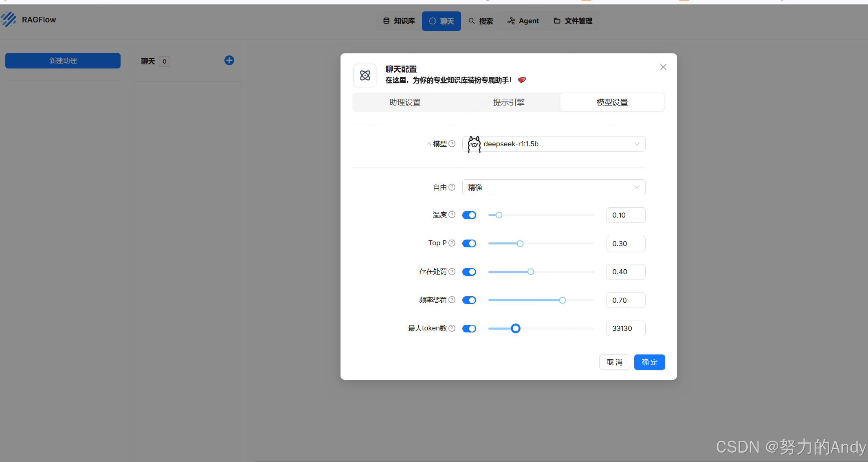Click the 最大token数 value field showing 33130
Viewport: 868px width, 462px height.
[625, 328]
